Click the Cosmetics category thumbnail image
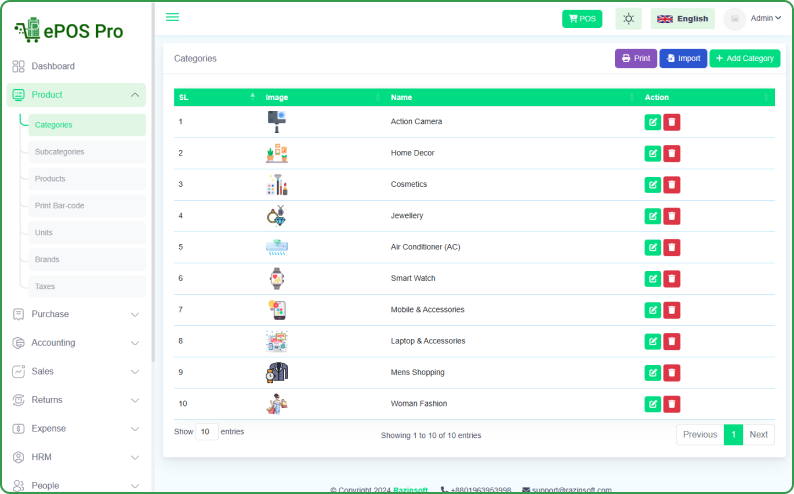 pos(277,184)
